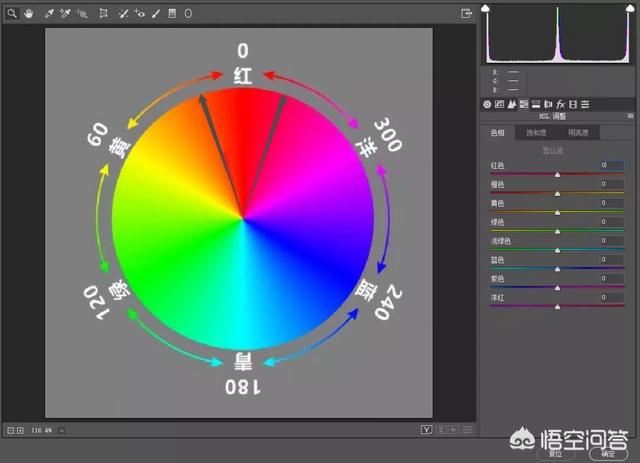The image size is (640, 463).
Task: Click the 红色 (Red) hue slider handle
Action: pos(557,174)
